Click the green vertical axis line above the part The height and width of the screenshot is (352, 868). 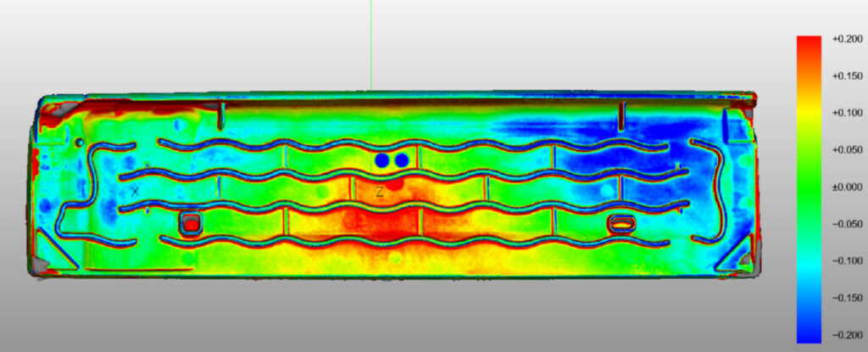[x=370, y=42]
